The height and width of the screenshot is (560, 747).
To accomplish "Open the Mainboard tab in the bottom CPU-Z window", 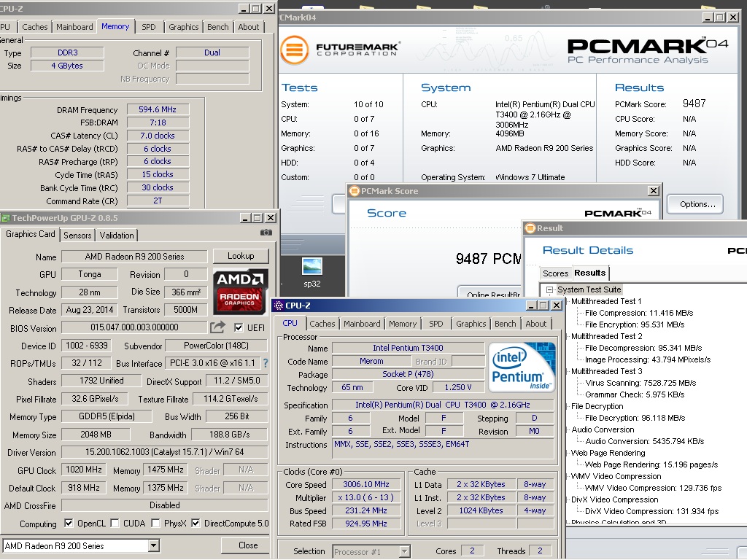I will coord(362,324).
